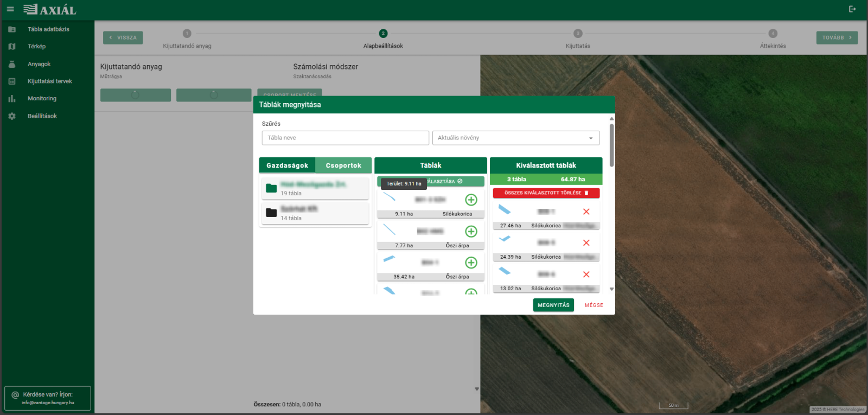Click the 'Táblák megnyitása' dialog title

click(x=290, y=105)
